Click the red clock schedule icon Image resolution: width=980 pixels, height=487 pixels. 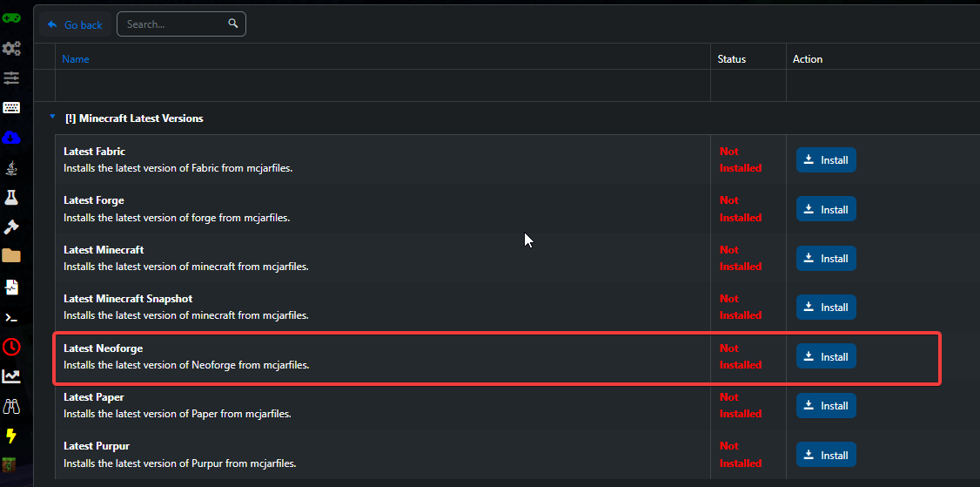tap(11, 347)
